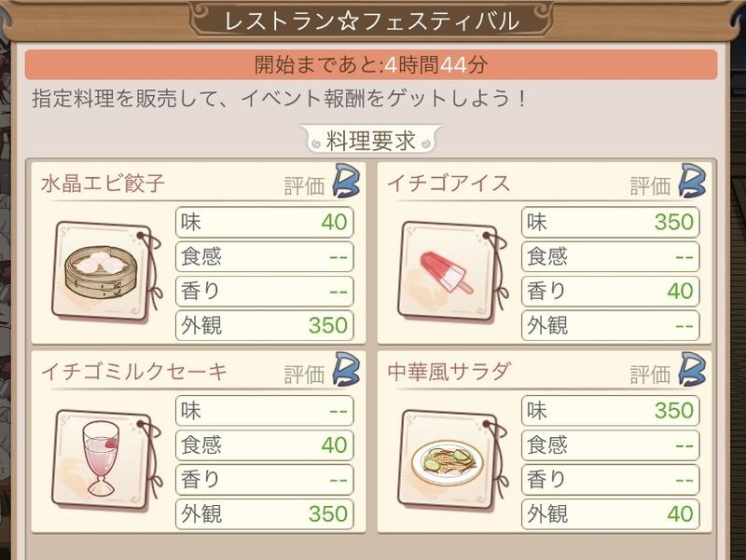
Task: Select the 中華風サラダ dish title
Action: point(449,371)
